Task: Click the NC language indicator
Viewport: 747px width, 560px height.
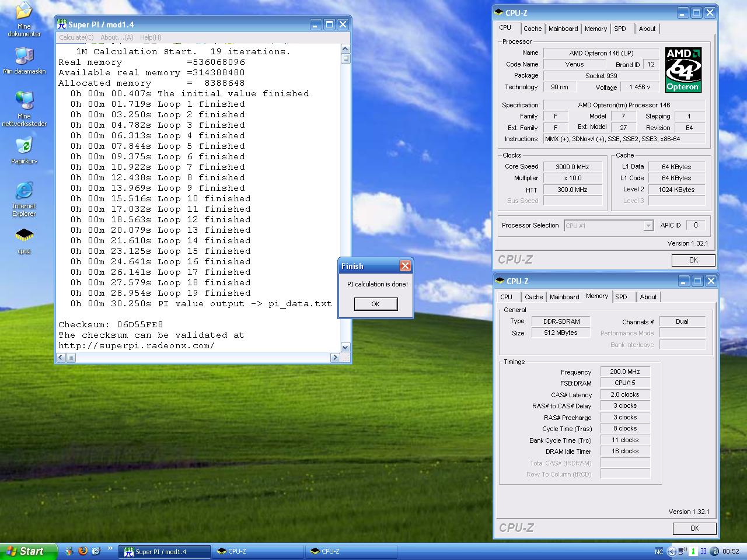Action: [659, 551]
